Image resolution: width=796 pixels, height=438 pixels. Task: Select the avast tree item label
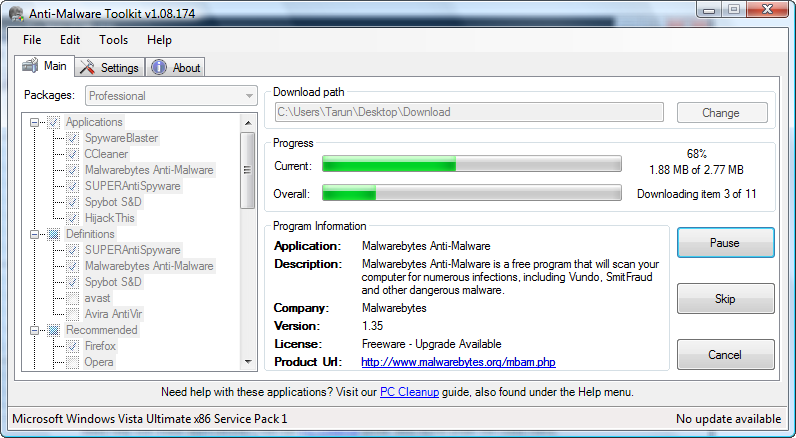click(x=97, y=298)
